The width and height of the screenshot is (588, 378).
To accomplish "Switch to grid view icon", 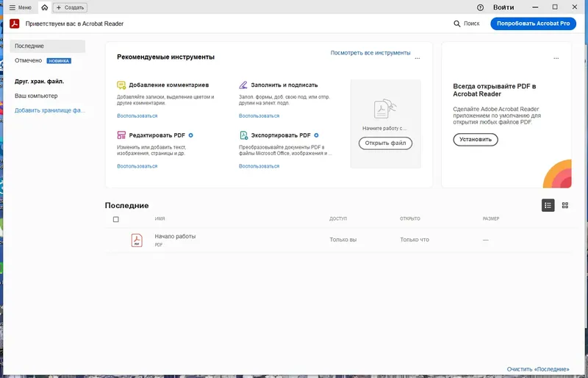I will (565, 205).
